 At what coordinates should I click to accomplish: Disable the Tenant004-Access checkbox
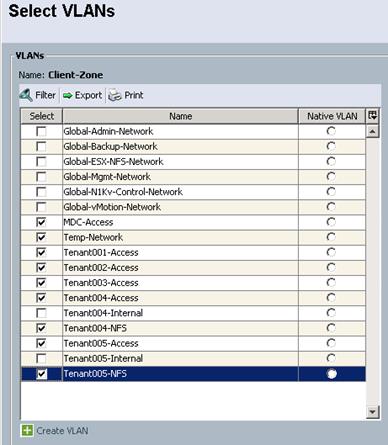(x=41, y=298)
